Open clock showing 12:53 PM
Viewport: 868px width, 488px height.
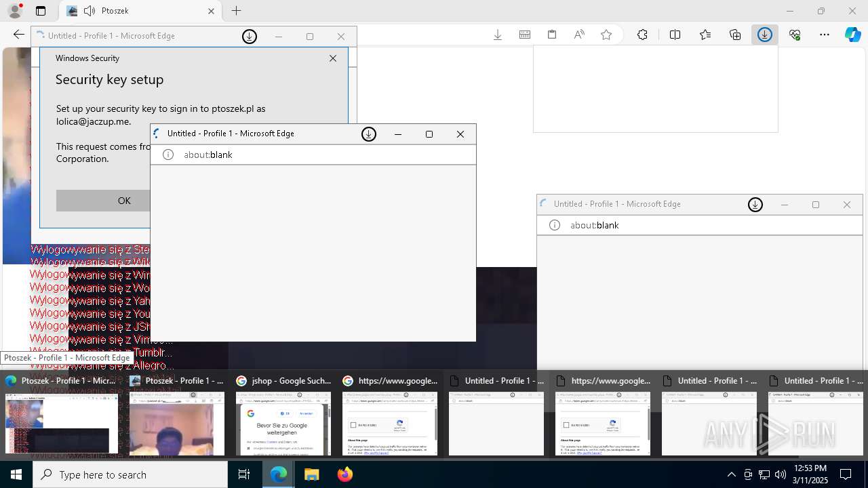point(810,474)
